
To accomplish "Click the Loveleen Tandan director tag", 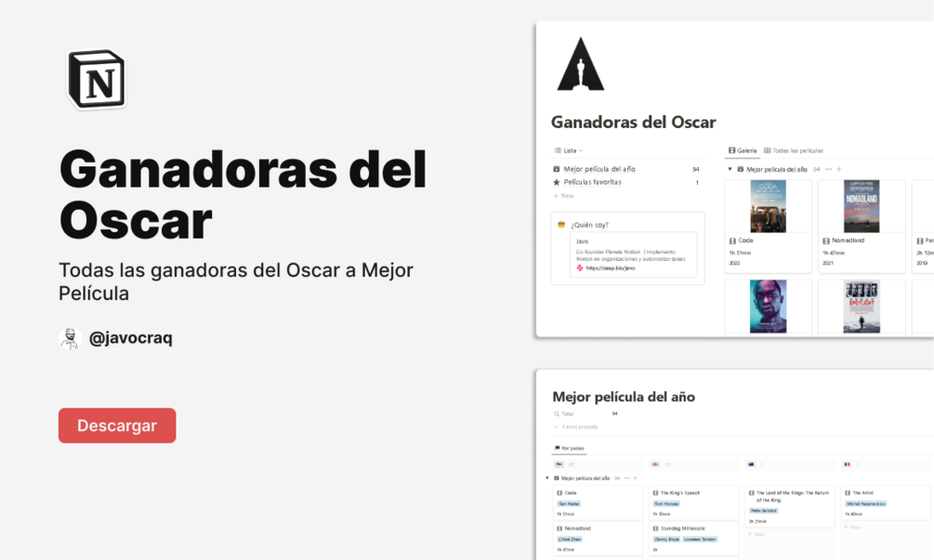I will point(700,540).
